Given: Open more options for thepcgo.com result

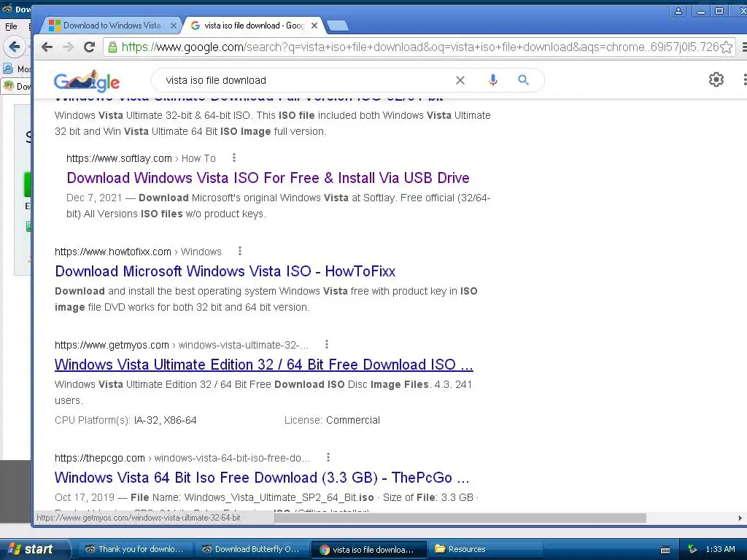Looking at the screenshot, I should [x=328, y=457].
